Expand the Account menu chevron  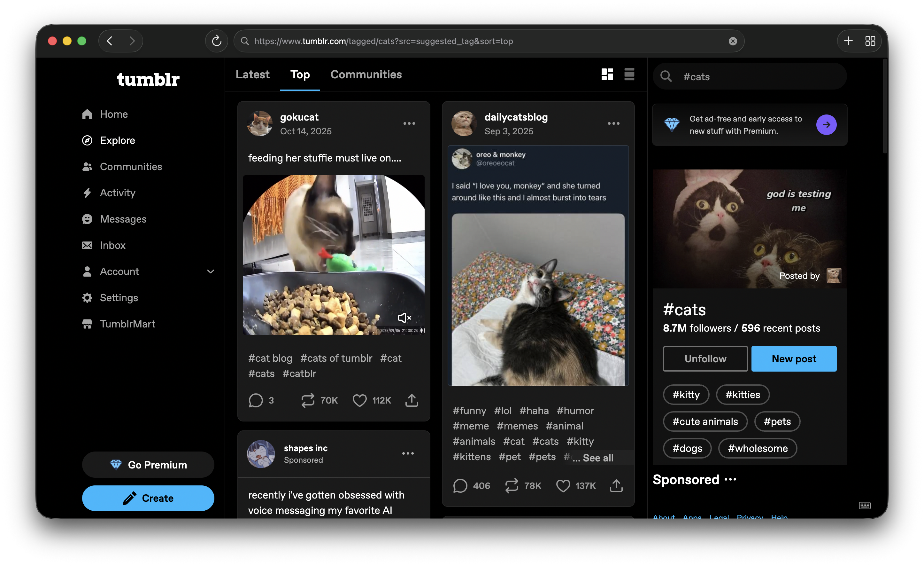click(211, 271)
